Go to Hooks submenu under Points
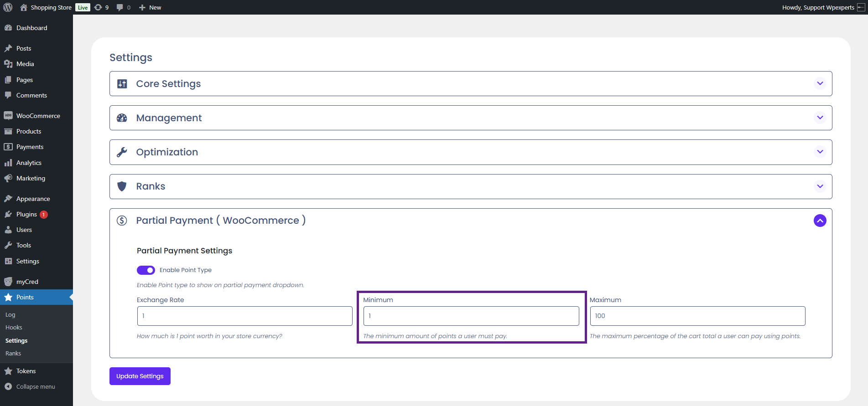The image size is (868, 406). click(14, 328)
